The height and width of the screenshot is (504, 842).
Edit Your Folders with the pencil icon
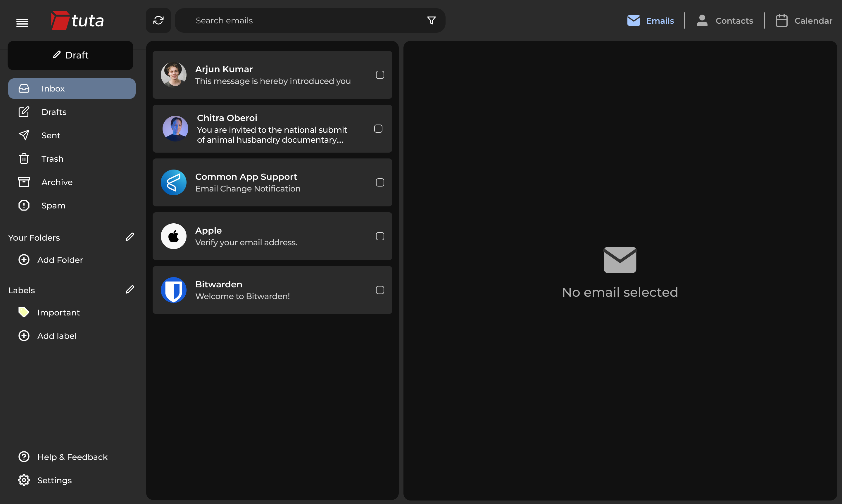(x=130, y=237)
